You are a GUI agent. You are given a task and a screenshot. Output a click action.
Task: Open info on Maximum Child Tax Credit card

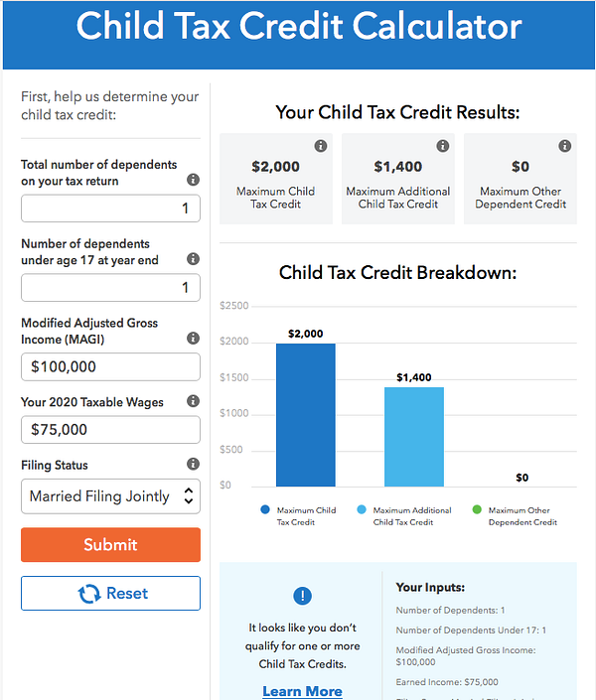[320, 146]
